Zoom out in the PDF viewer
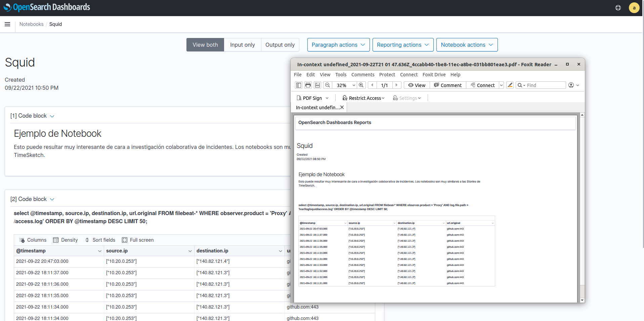This screenshot has width=644, height=321. [328, 85]
